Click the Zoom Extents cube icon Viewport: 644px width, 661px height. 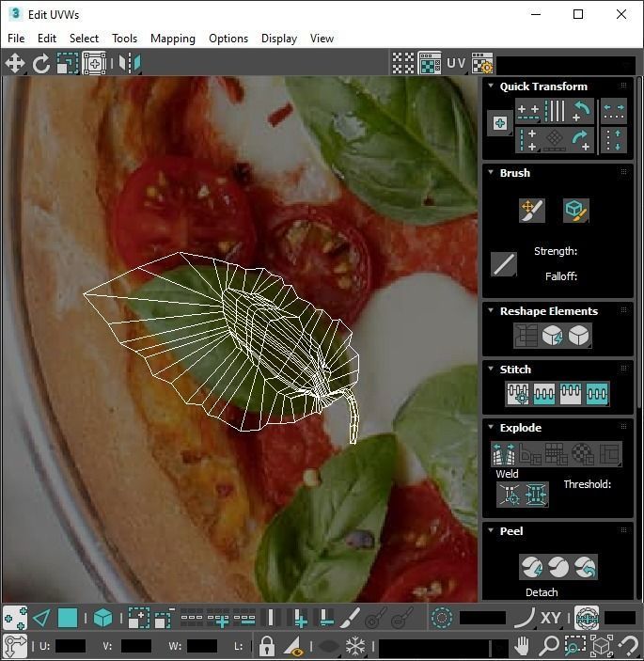click(x=602, y=646)
